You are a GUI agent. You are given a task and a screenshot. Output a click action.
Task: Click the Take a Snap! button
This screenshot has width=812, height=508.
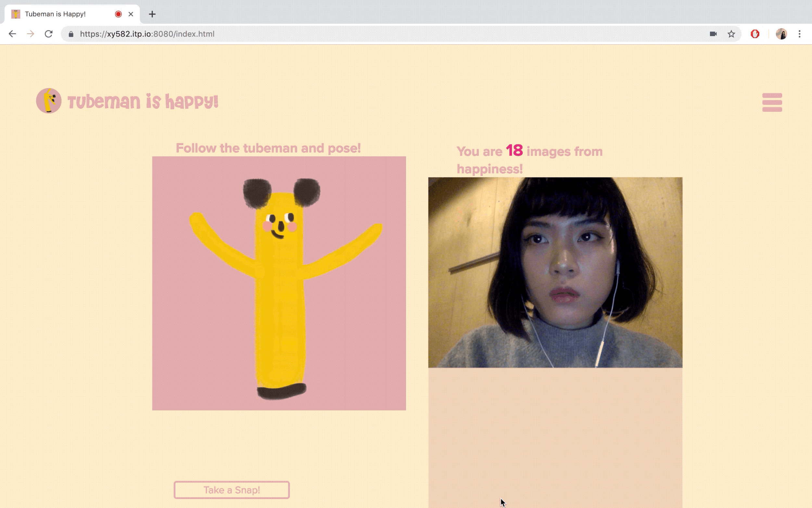[232, 490]
